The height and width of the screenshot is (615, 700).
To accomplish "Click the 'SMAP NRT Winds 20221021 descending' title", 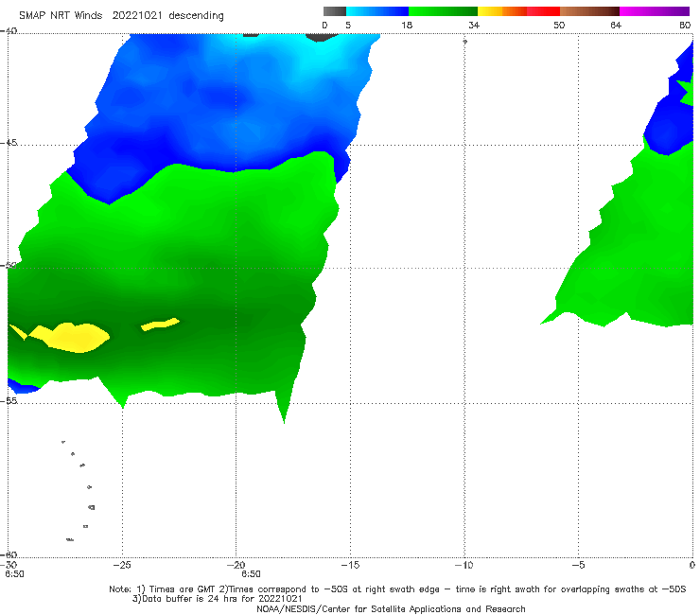I will (x=121, y=16).
